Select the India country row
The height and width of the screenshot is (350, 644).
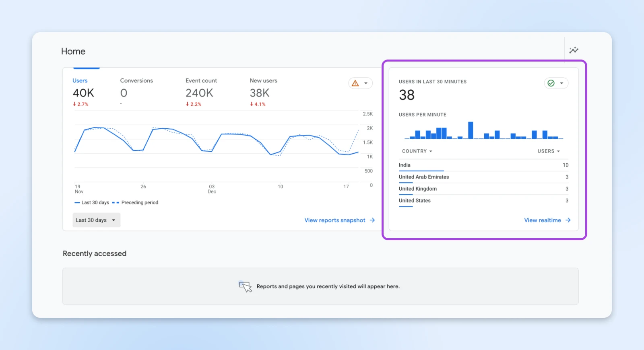483,165
